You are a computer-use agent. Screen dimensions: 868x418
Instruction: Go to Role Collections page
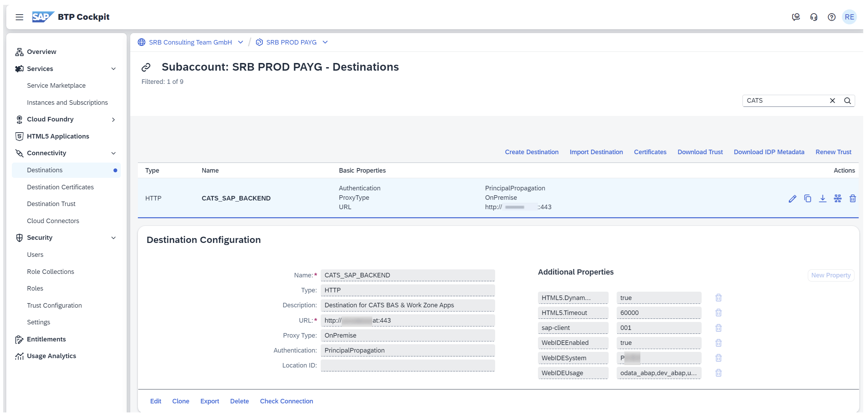click(x=50, y=272)
